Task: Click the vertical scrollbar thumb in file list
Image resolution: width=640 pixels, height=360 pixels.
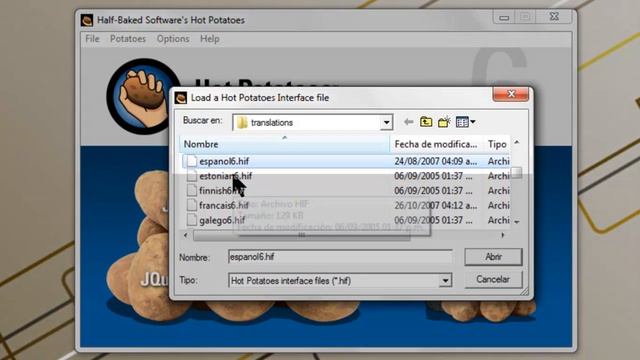Action: pyautogui.click(x=517, y=172)
